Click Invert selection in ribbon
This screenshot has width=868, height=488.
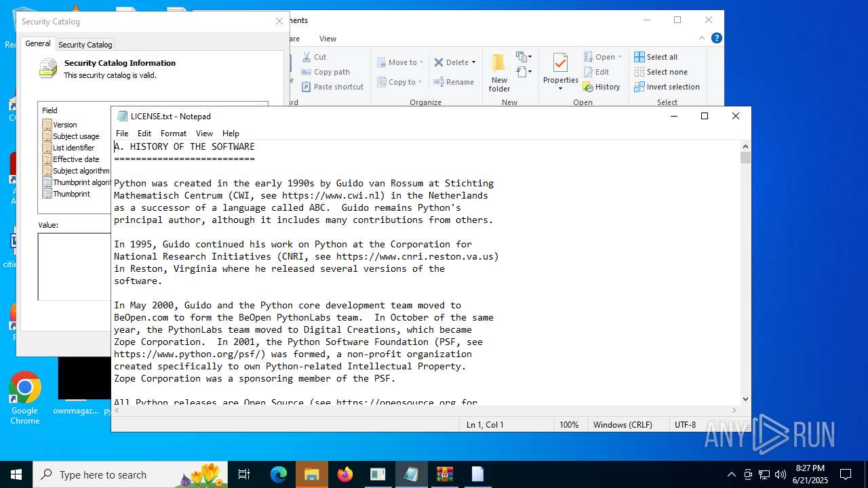point(667,87)
